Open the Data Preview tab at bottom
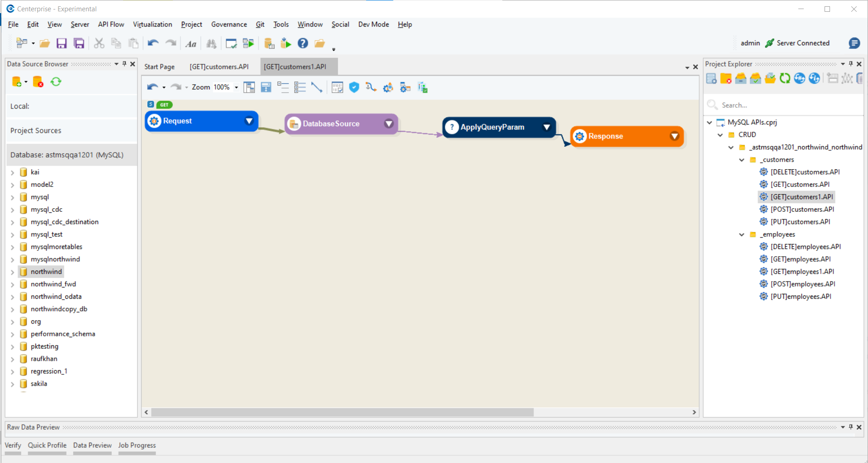Screen dimensions: 868x463 pos(92,445)
